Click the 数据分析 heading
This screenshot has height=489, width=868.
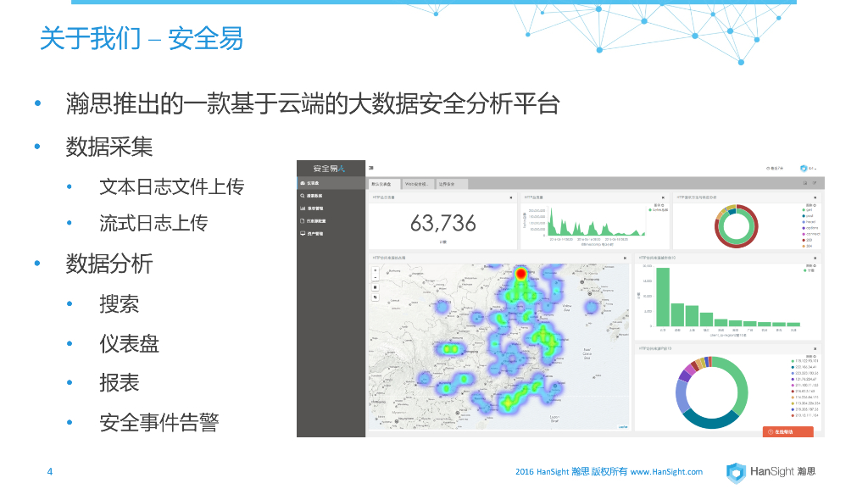click(109, 264)
